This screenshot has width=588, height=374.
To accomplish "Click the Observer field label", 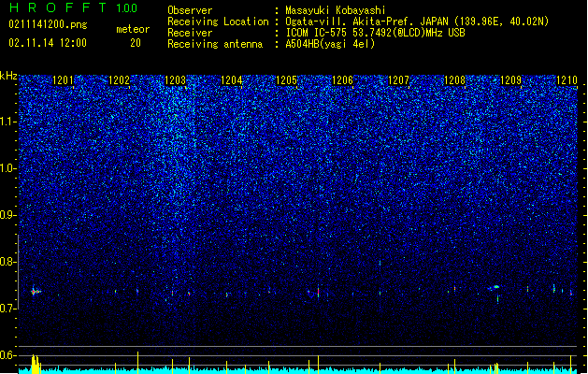I will [x=190, y=10].
